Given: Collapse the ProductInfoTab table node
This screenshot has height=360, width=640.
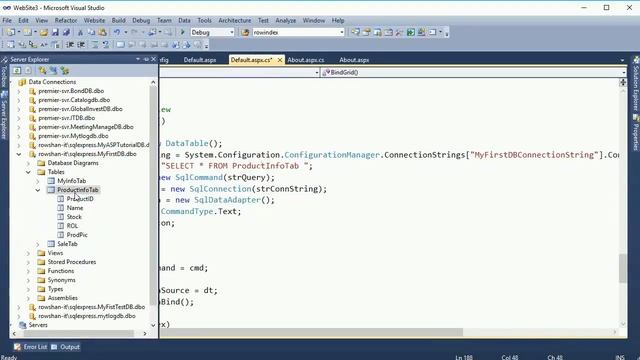Looking at the screenshot, I should click(38, 190).
